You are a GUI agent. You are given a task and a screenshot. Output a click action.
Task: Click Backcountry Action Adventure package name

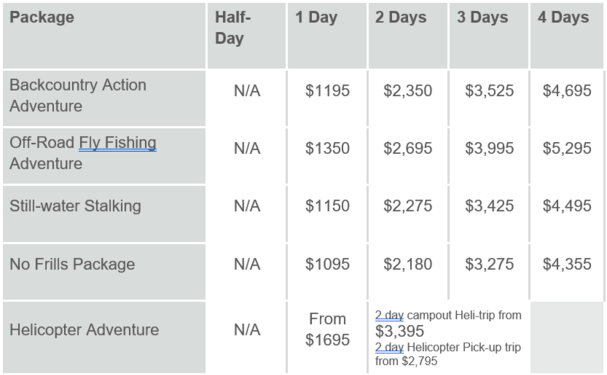coord(78,95)
